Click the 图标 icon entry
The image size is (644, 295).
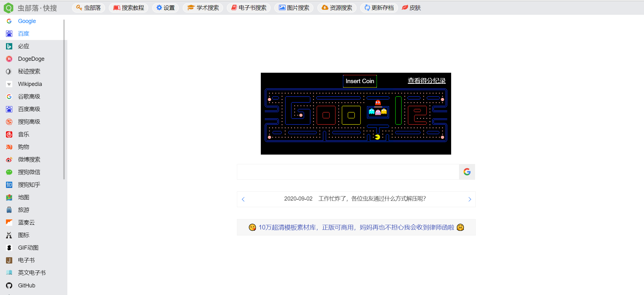tap(9, 235)
